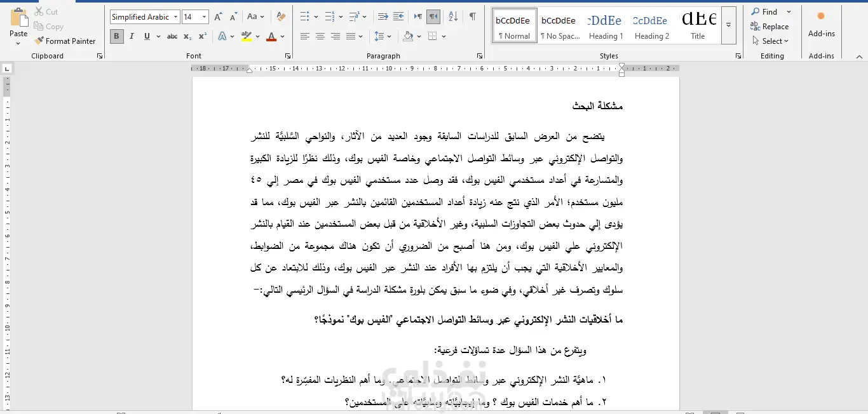Viewport: 868px width, 414px height.
Task: Click the numbered list icon
Action: [x=329, y=17]
